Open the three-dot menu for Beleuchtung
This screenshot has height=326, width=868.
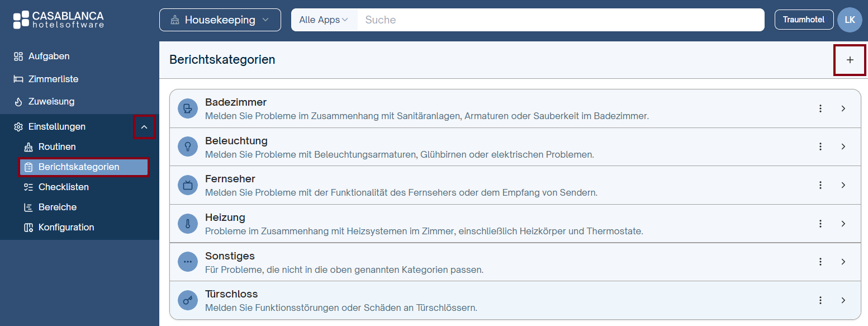coord(820,147)
